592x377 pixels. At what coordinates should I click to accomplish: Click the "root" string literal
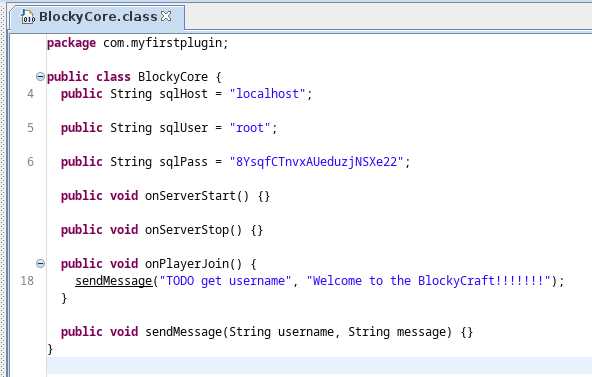point(250,128)
